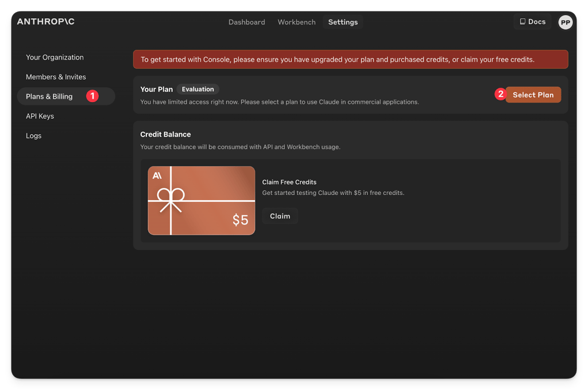Viewport: 588px width, 390px height.
Task: Click the red number 2 annotation badge
Action: click(x=500, y=95)
